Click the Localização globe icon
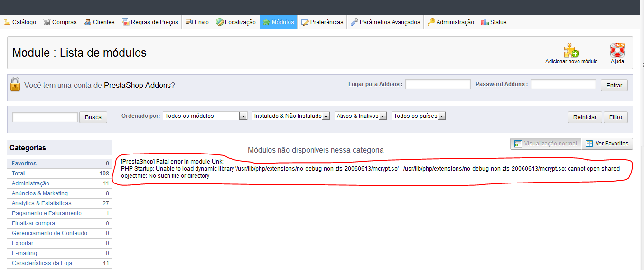This screenshot has height=270, width=644. 220,22
